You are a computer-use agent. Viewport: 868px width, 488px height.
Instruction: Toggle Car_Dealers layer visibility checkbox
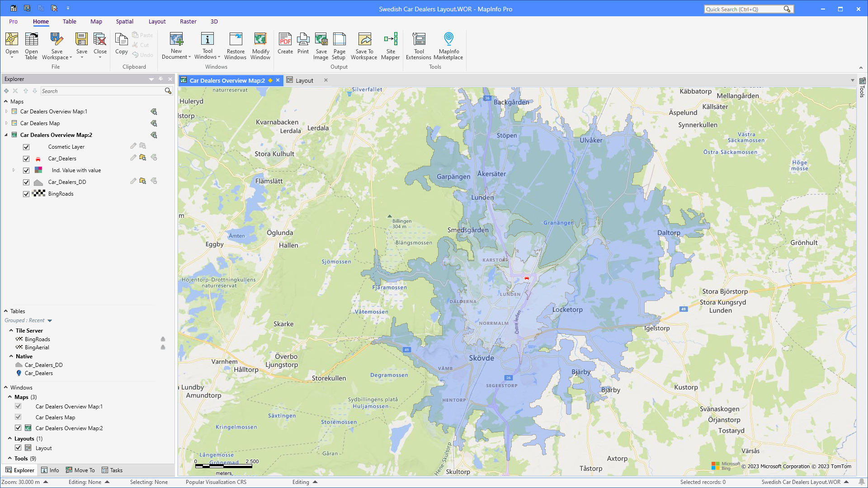point(26,159)
